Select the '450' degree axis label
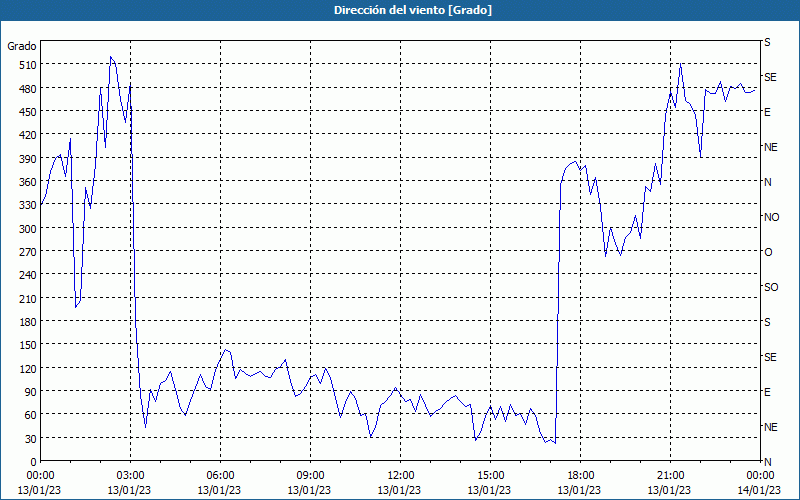The height and width of the screenshot is (500, 800). click(28, 112)
